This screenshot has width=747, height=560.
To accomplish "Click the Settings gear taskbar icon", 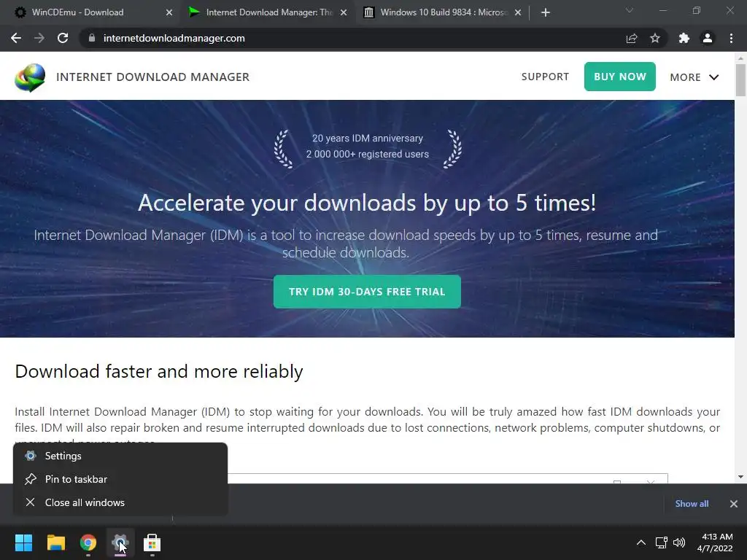I will [120, 542].
